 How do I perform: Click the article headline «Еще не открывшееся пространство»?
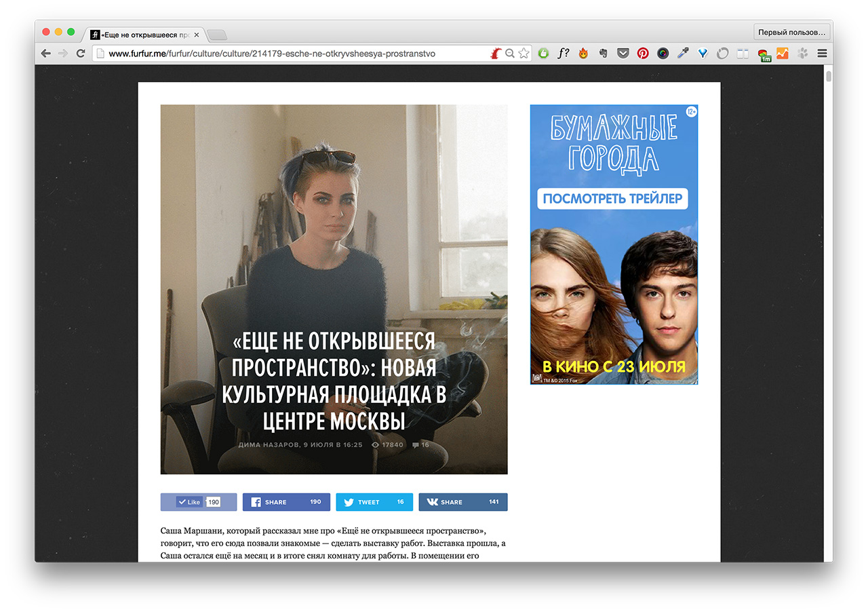334,381
